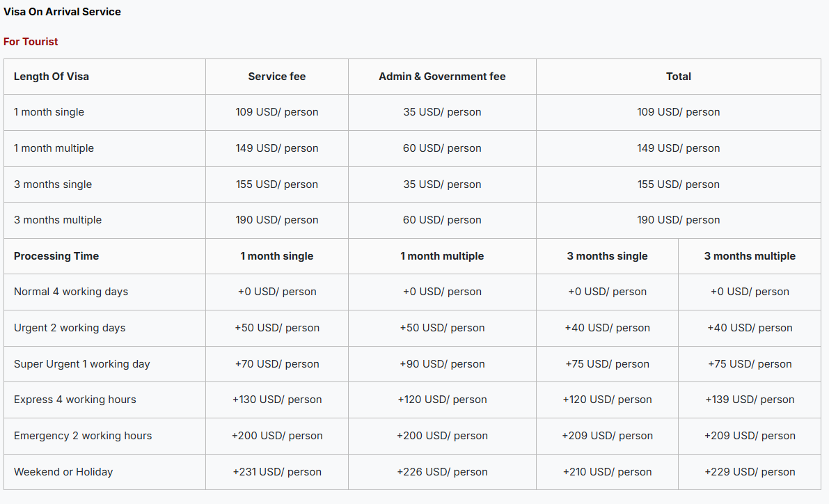829x504 pixels.
Task: Select the "Total" column header
Action: [x=679, y=77]
